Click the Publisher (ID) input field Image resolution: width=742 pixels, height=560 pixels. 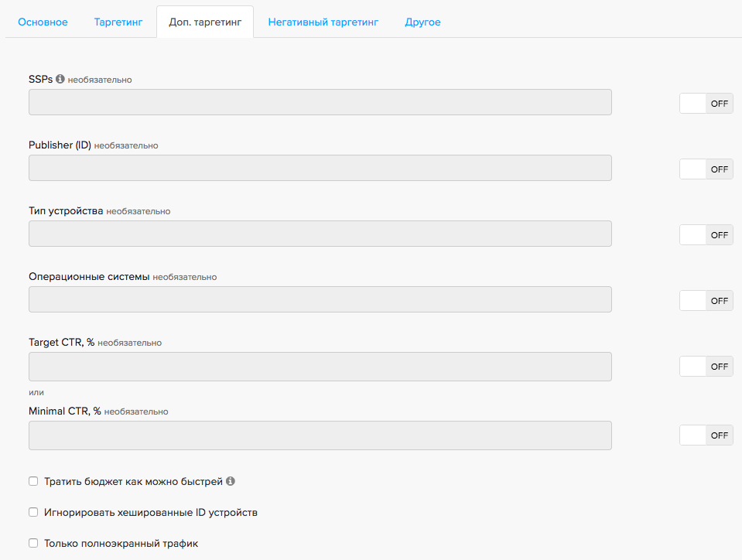coord(320,168)
